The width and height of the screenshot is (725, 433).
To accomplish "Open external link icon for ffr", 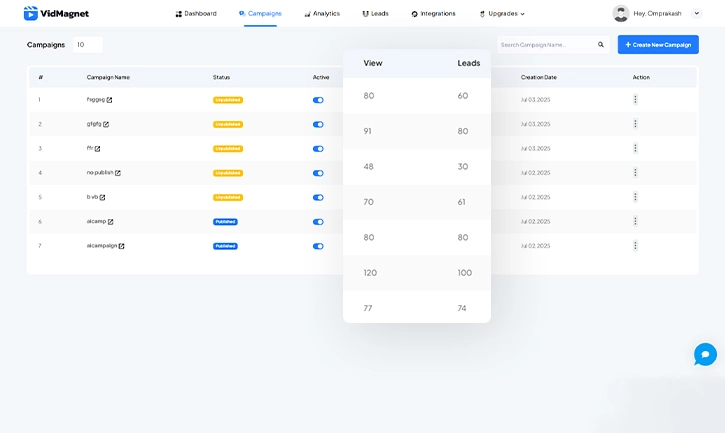I will 98,148.
